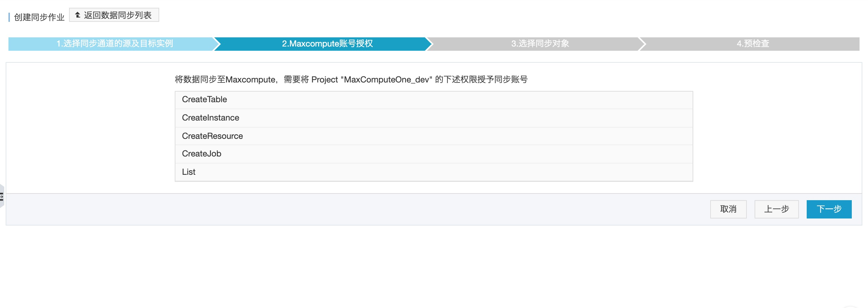Select the List permission row
868x308 pixels.
click(x=434, y=172)
